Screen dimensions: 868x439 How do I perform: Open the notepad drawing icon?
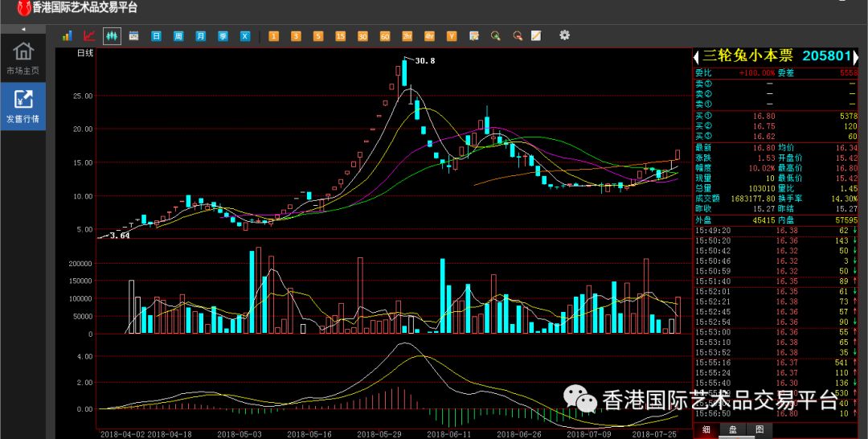536,36
